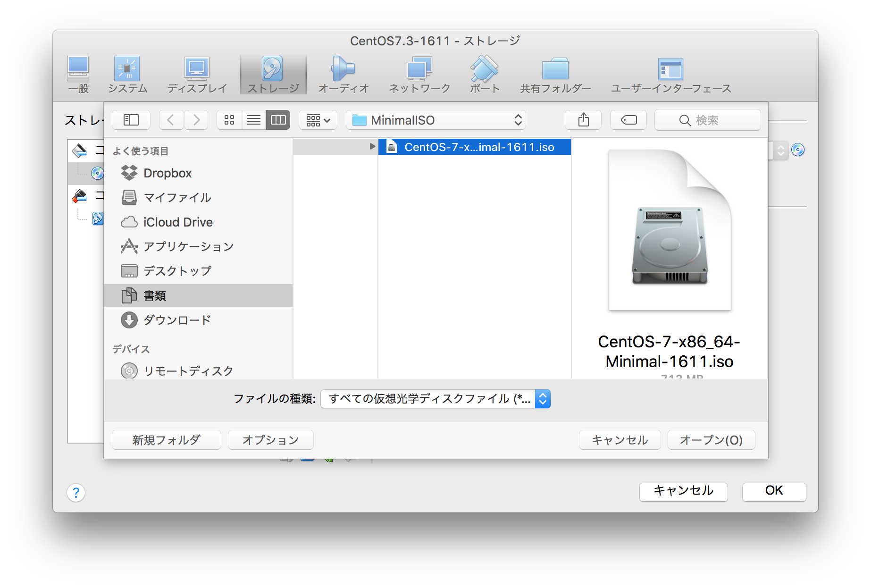Select the CentOS-7 Minimal ISO file
This screenshot has width=871, height=588.
pyautogui.click(x=474, y=147)
